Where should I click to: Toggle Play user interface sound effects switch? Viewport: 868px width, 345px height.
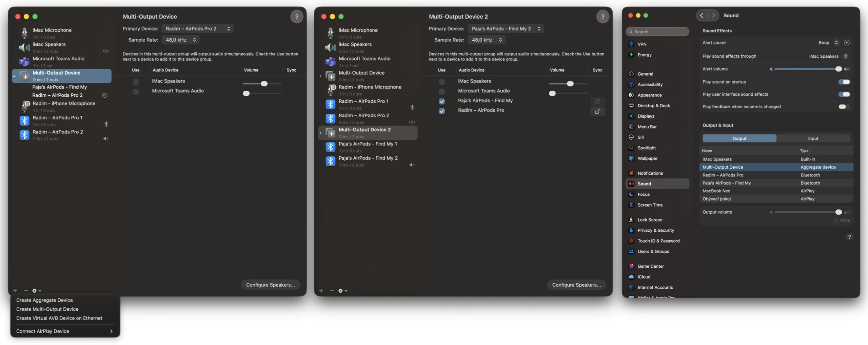coord(844,94)
